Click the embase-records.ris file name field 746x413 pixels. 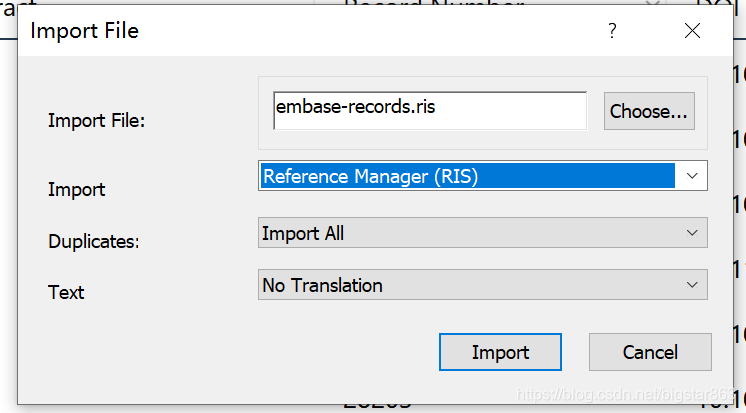pos(430,111)
